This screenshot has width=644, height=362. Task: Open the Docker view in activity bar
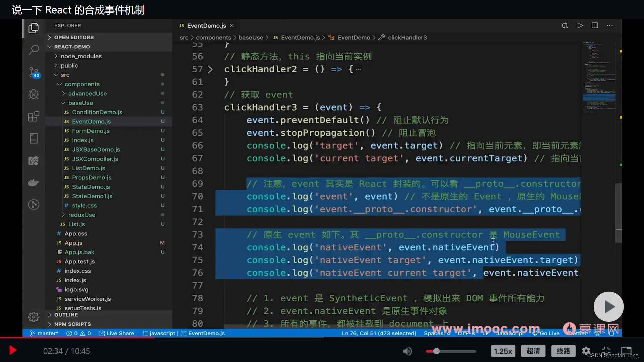[34, 183]
